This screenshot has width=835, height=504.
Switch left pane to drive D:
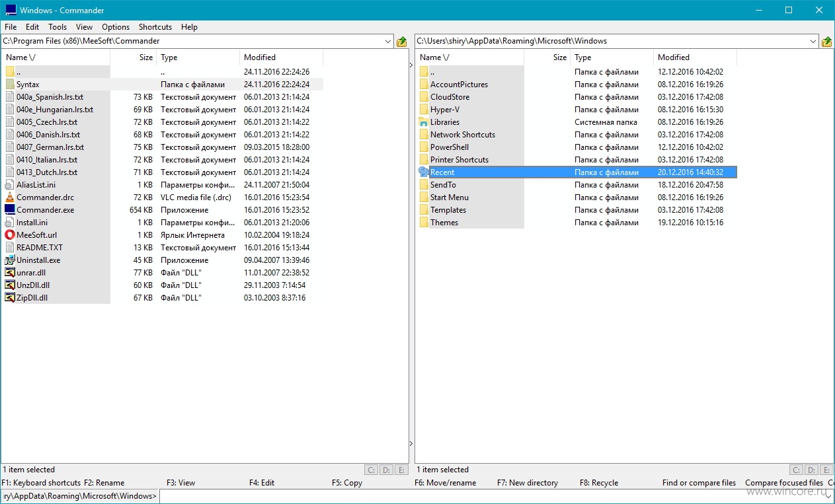[386, 470]
